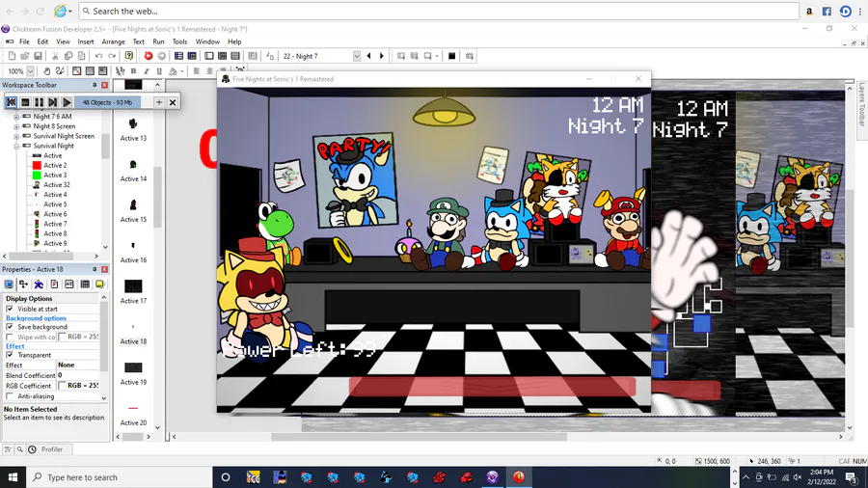Open the Effect value None dropdown
The height and width of the screenshot is (488, 868).
pos(77,366)
